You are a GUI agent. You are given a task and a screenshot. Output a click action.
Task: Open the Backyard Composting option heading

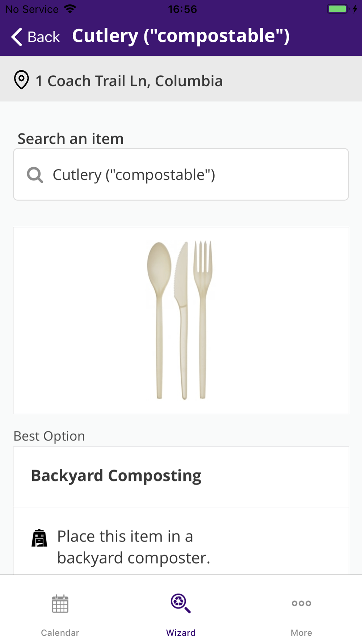coord(116,476)
